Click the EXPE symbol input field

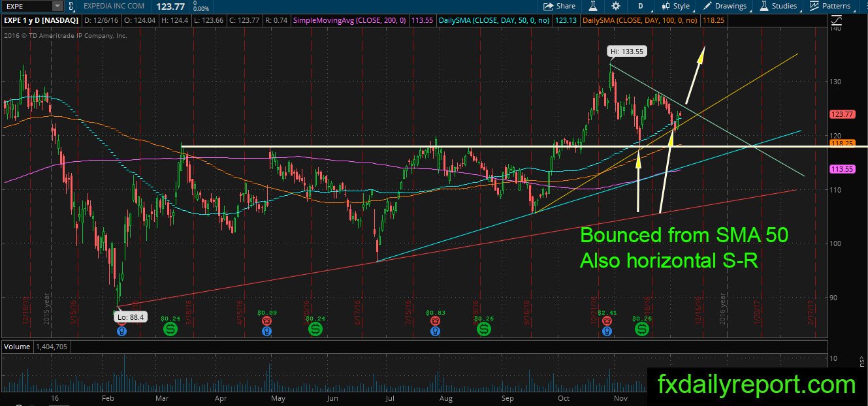(27, 6)
